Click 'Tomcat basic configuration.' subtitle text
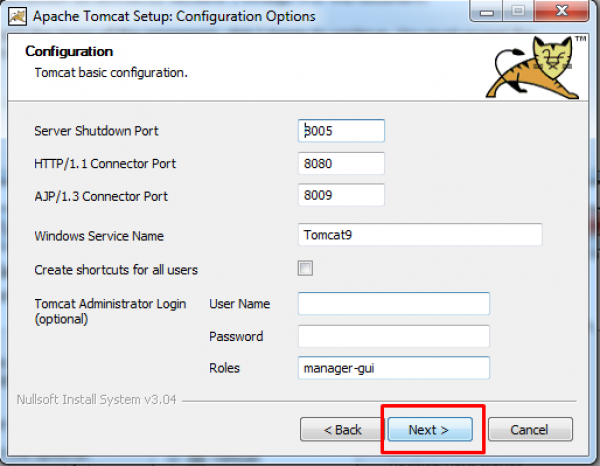 tap(111, 73)
